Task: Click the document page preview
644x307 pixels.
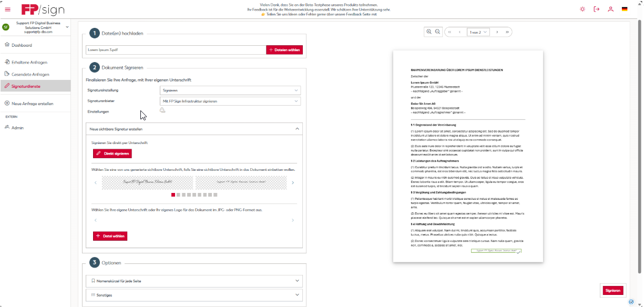Action: 468,156
